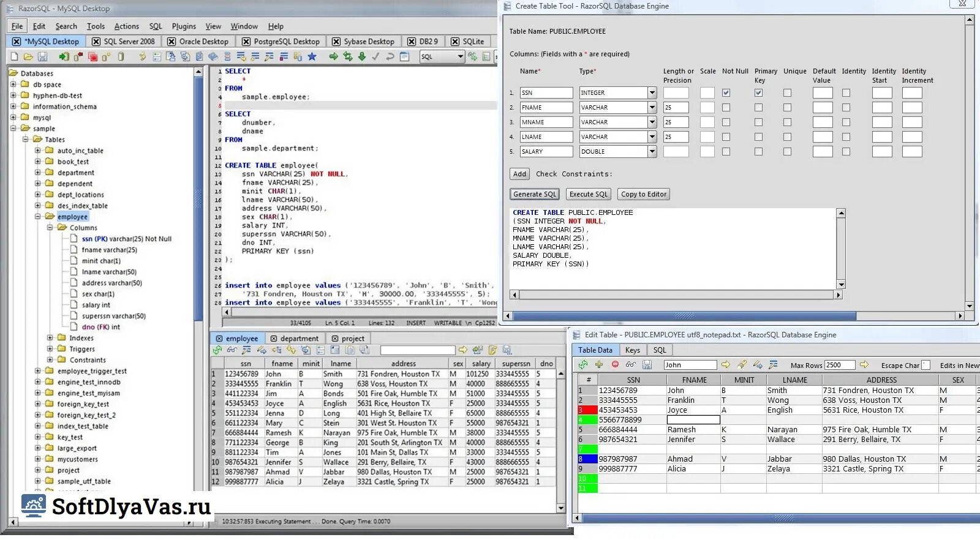The image size is (980, 540).
Task: Enable Not Null for SALARY column
Action: coord(726,152)
